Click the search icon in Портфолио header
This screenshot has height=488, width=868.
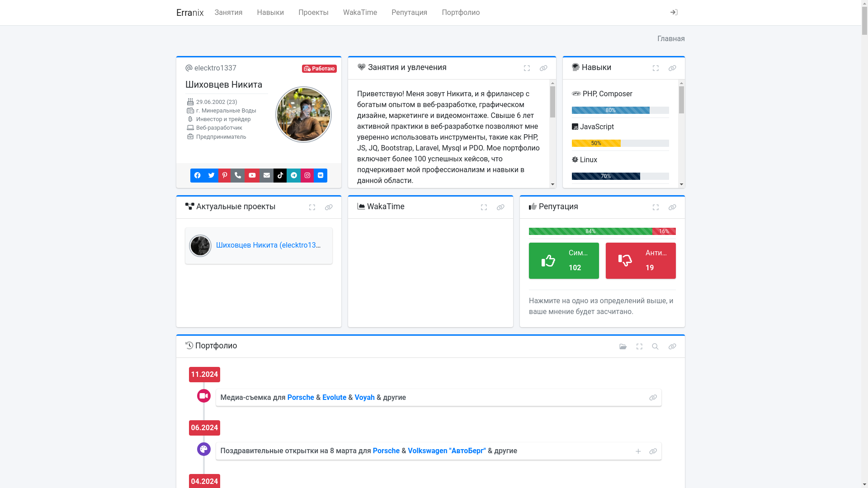coord(655,347)
